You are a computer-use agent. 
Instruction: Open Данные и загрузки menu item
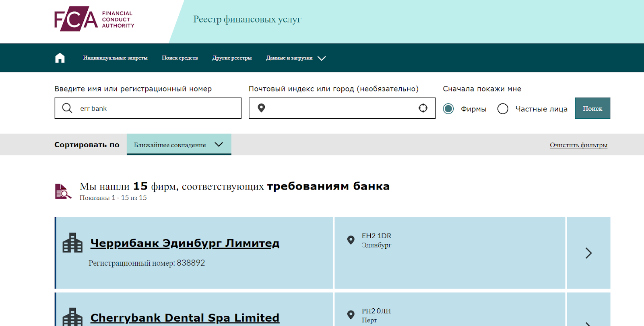289,58
